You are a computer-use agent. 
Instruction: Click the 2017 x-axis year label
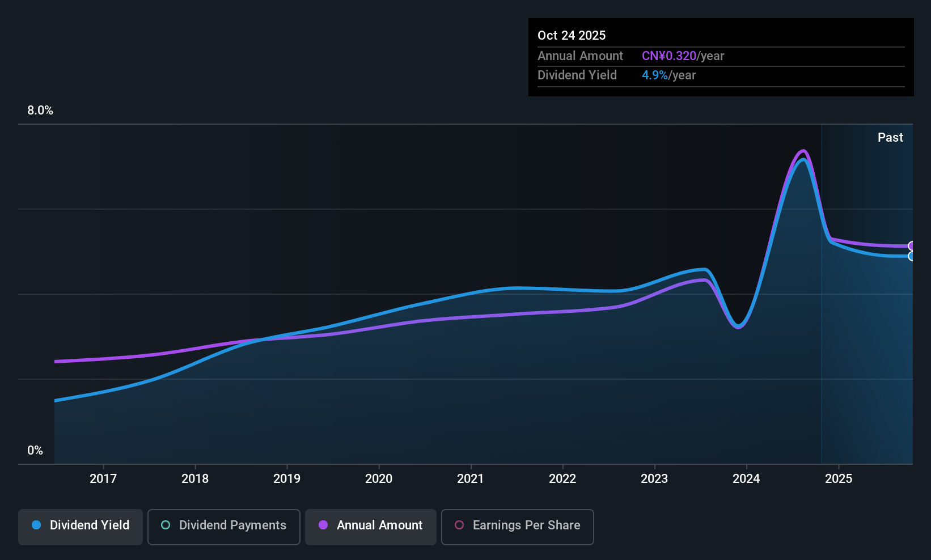point(103,479)
